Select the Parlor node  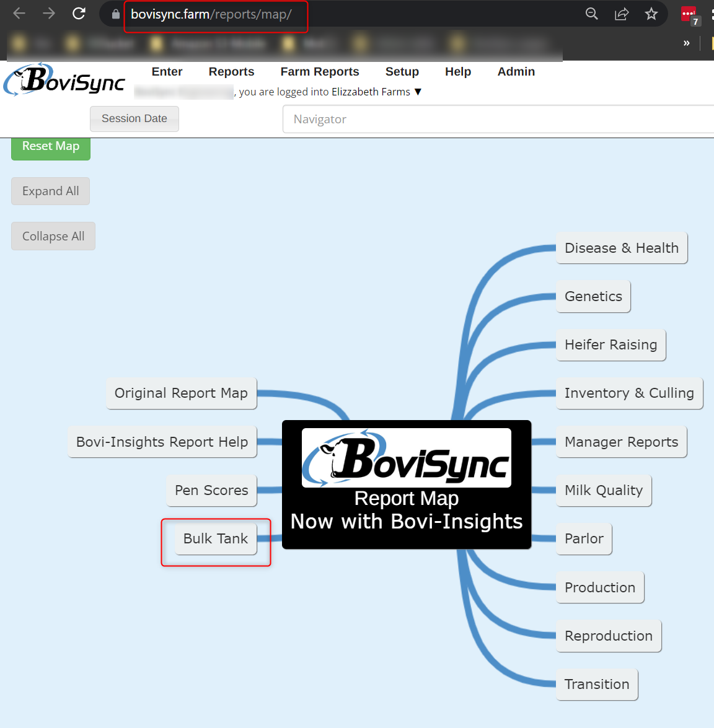[x=584, y=538]
